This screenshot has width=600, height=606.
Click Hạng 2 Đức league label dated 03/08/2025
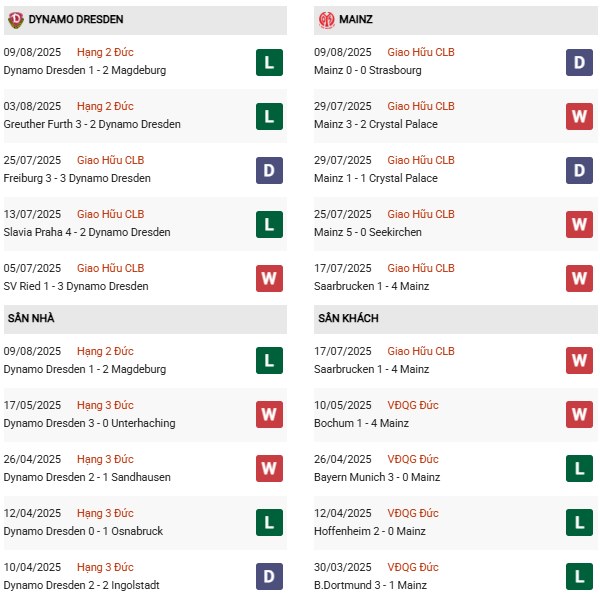tap(105, 106)
